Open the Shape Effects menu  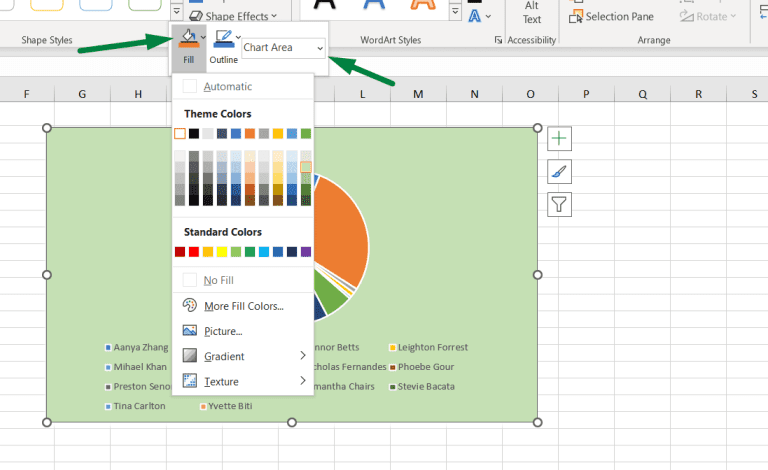pos(233,16)
